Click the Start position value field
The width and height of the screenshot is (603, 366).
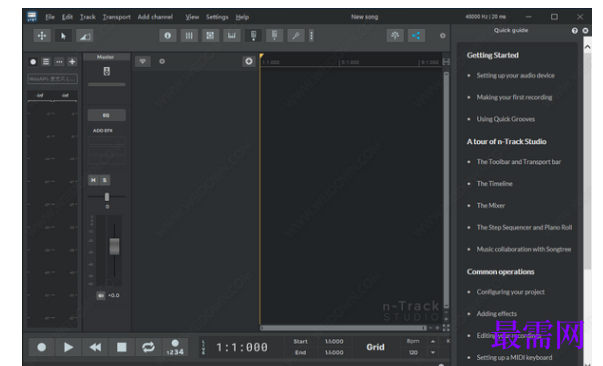click(334, 341)
